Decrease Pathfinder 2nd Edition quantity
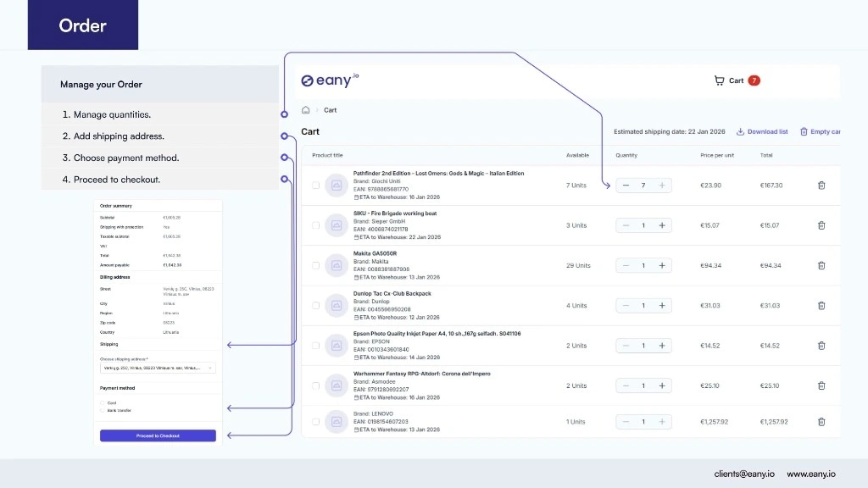Viewport: 868px width, 488px height. (x=626, y=186)
